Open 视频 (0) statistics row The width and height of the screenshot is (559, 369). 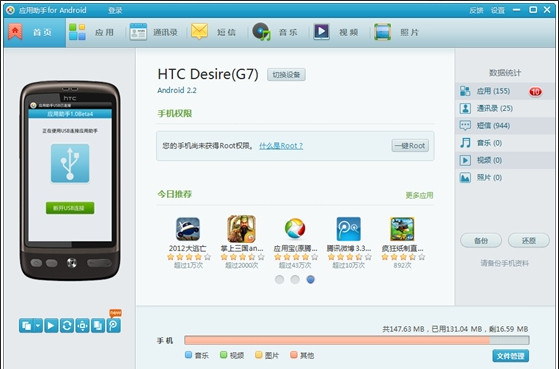[x=504, y=160]
